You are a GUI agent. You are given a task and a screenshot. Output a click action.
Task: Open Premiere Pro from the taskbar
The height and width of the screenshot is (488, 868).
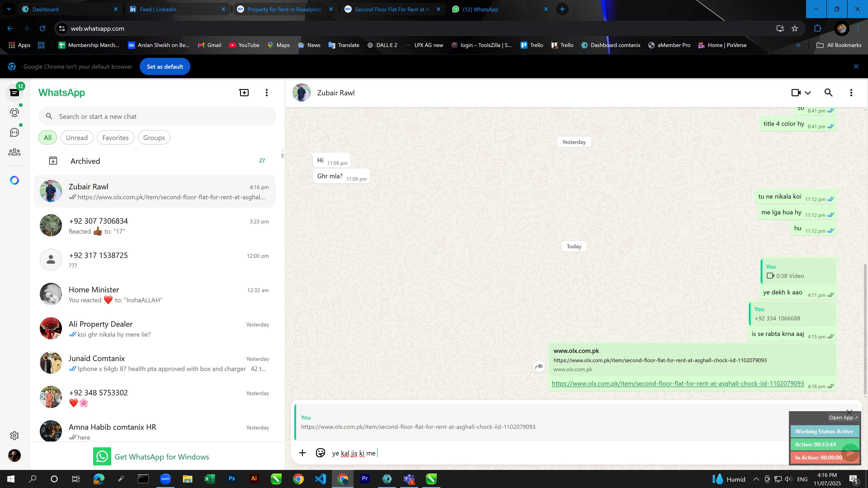(365, 479)
